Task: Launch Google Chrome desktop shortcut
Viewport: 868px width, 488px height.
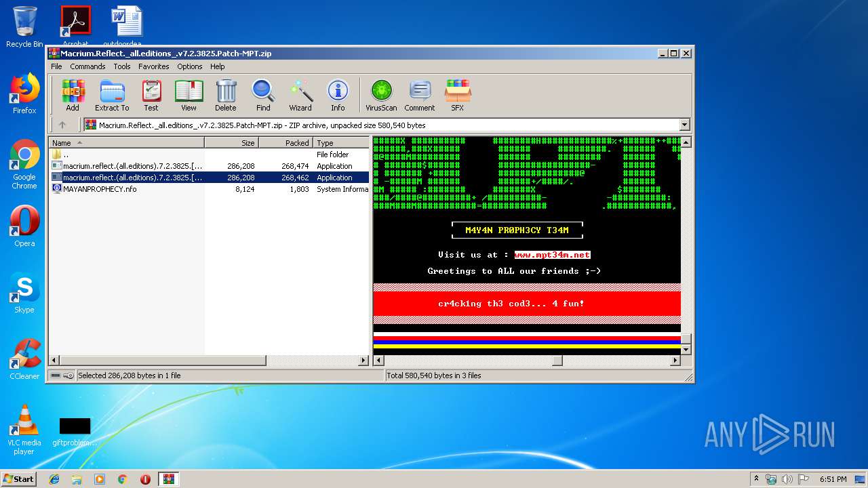Action: tap(24, 165)
